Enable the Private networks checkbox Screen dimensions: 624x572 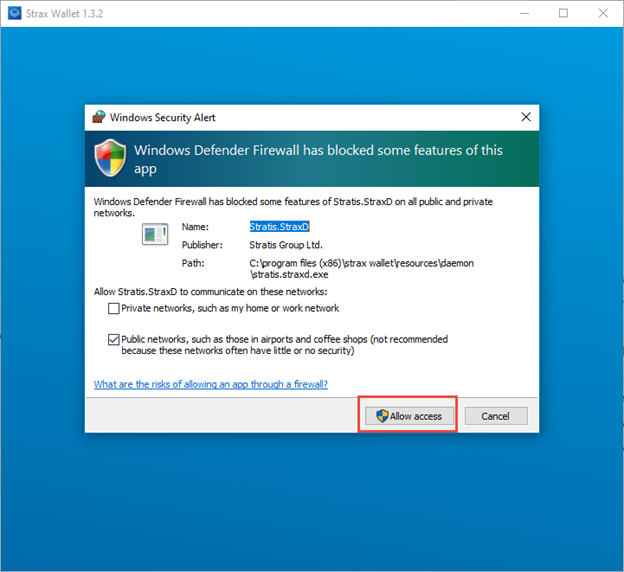click(x=114, y=308)
